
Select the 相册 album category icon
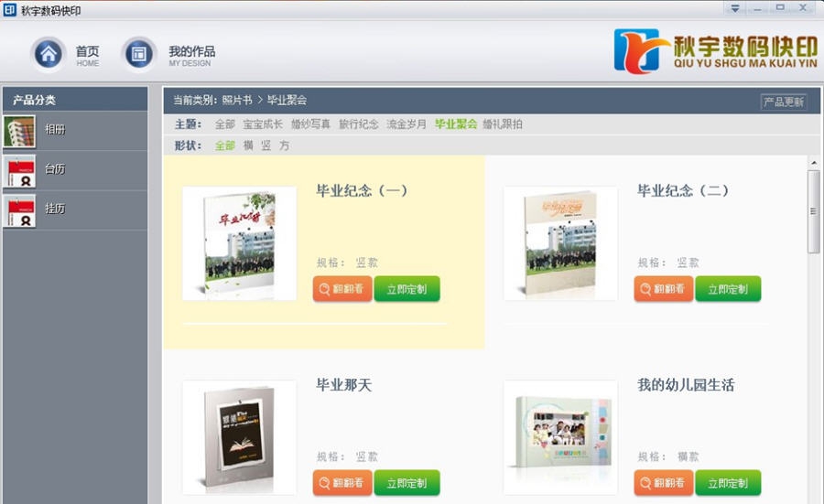click(x=19, y=131)
